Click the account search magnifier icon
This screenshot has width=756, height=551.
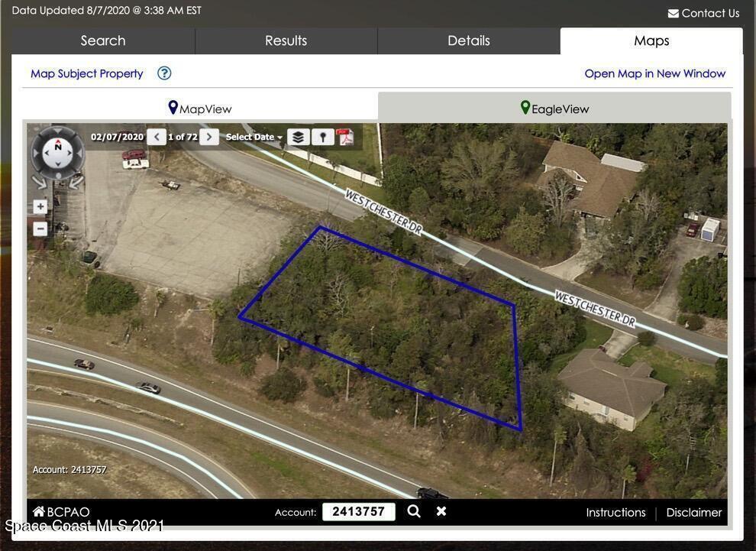[x=414, y=511]
